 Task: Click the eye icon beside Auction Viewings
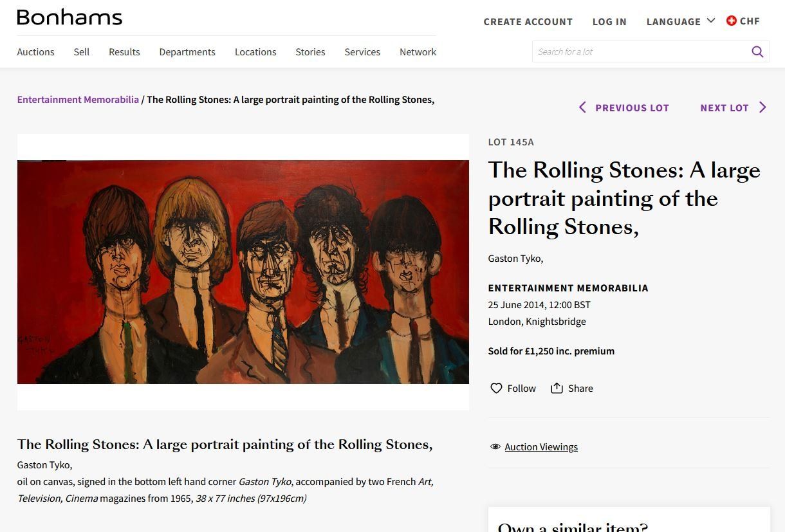(x=495, y=446)
